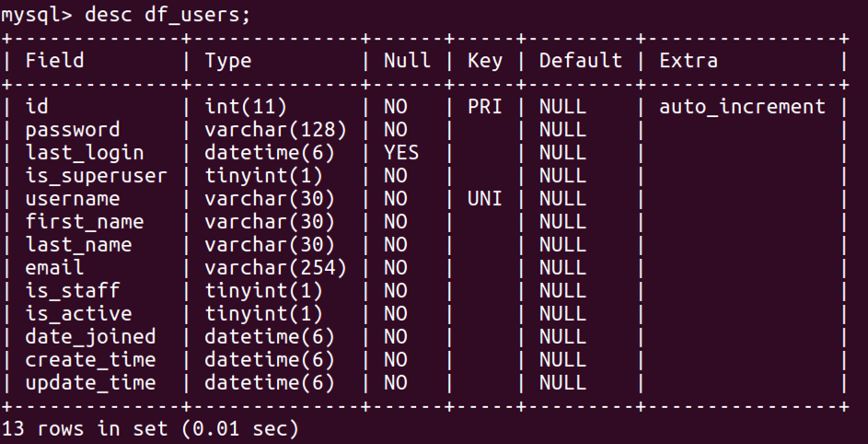Click the 'PRI' key value
Screen dimensions: 868x444
coord(484,107)
